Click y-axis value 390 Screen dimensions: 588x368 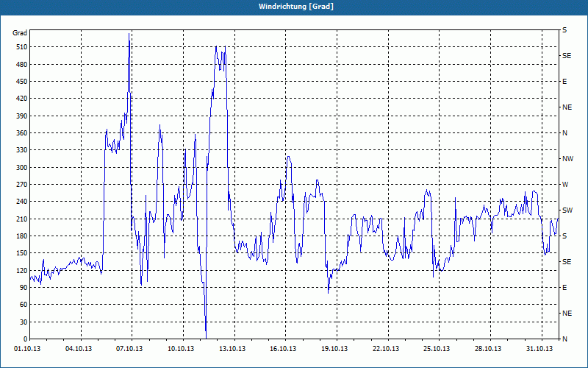pos(22,116)
